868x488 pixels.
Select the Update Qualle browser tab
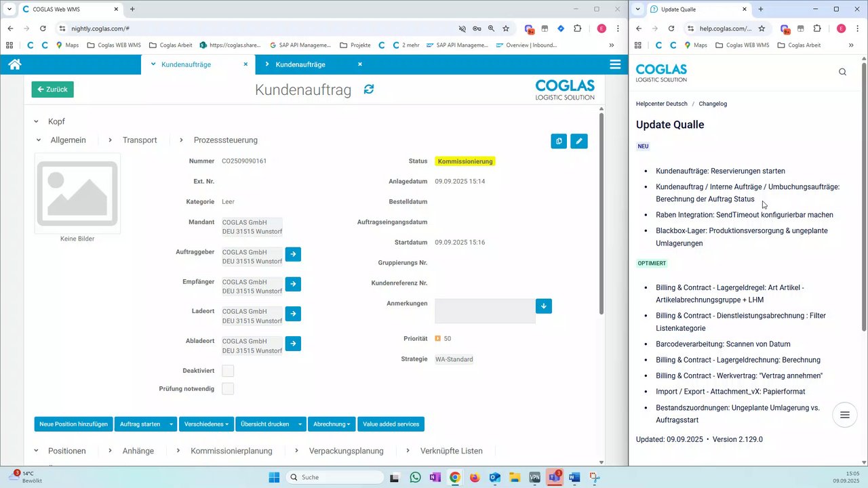pyautogui.click(x=698, y=9)
